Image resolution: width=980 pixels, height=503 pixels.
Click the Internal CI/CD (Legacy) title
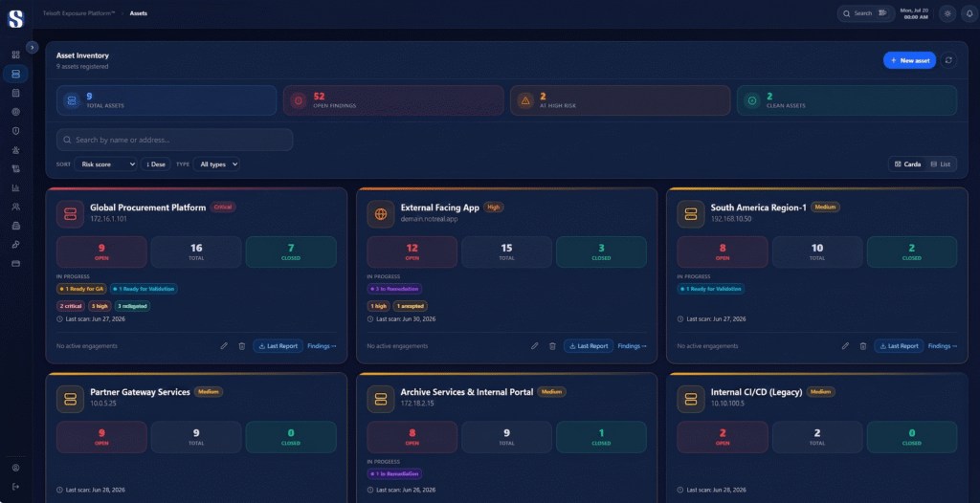point(756,392)
